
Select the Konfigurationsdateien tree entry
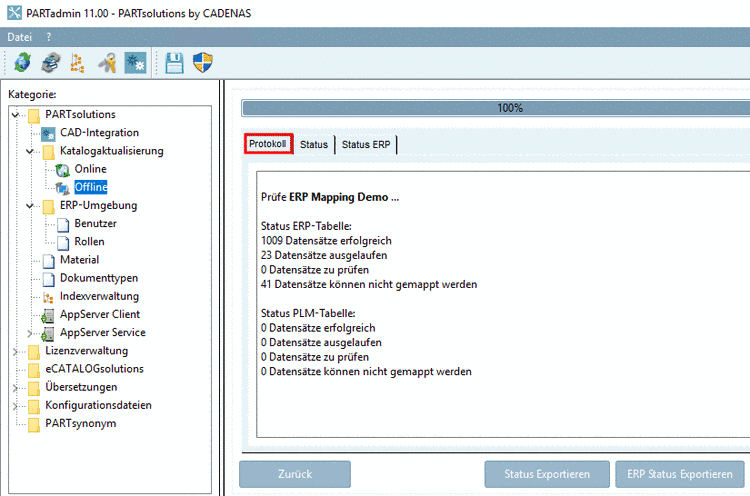99,405
